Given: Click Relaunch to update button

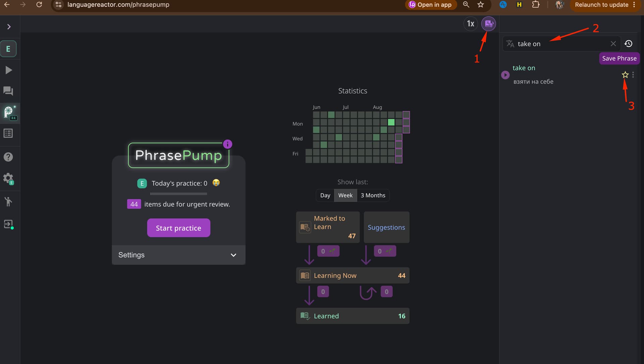Looking at the screenshot, I should click(x=601, y=5).
